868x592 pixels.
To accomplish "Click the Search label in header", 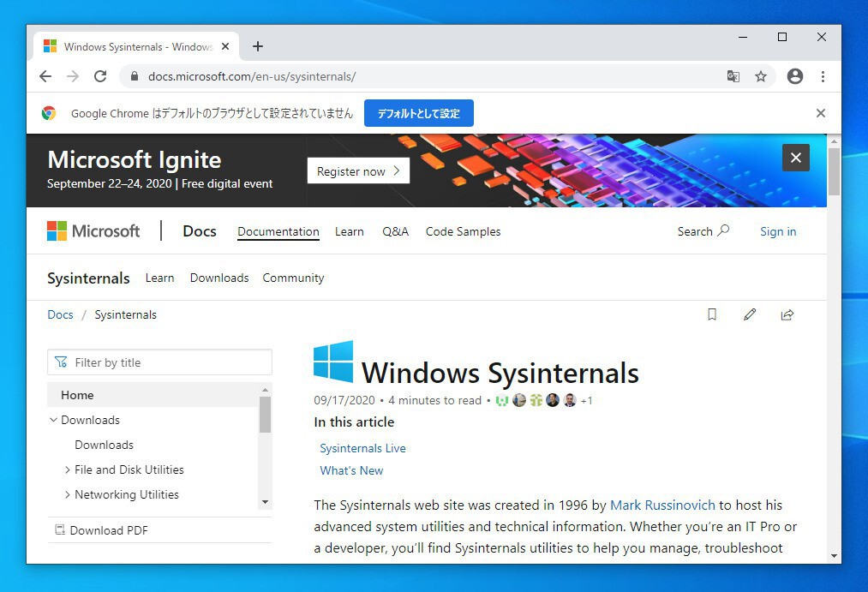I will click(695, 231).
